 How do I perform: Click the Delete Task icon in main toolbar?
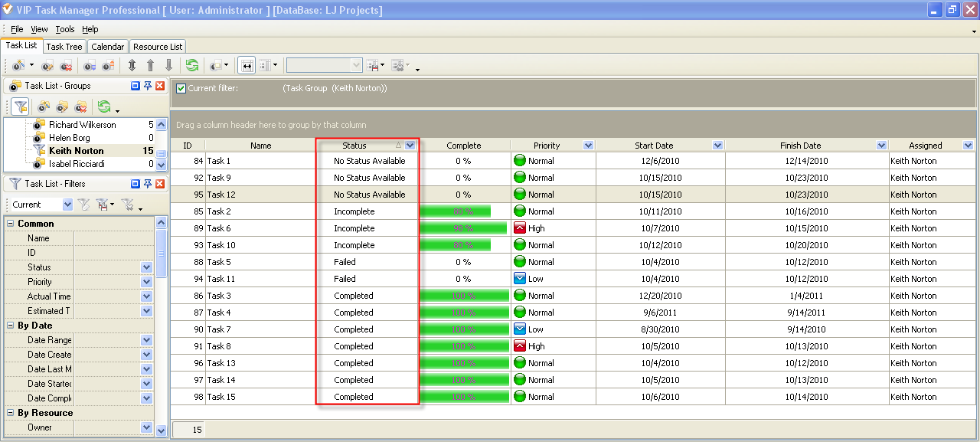tap(66, 66)
